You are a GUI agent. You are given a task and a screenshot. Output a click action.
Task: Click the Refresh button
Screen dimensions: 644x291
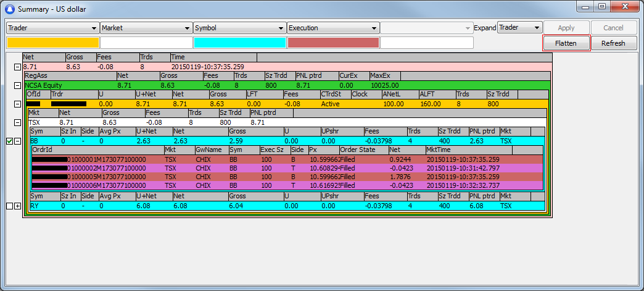pyautogui.click(x=614, y=43)
